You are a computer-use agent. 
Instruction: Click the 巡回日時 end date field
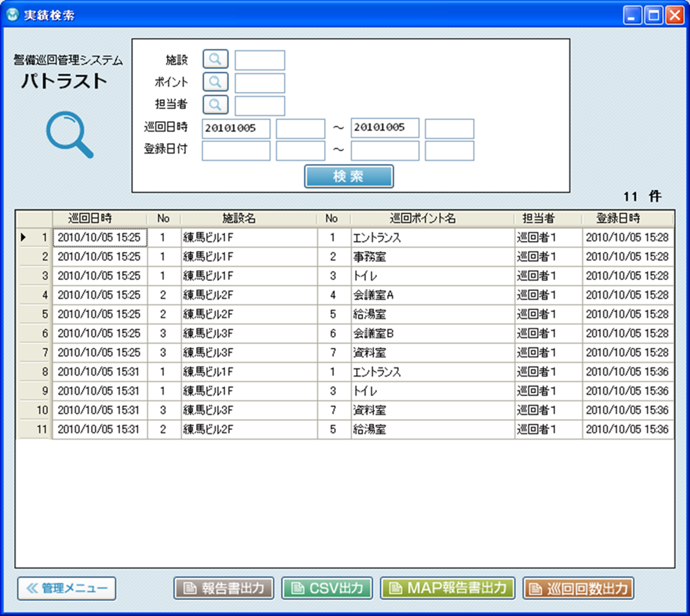pyautogui.click(x=384, y=128)
